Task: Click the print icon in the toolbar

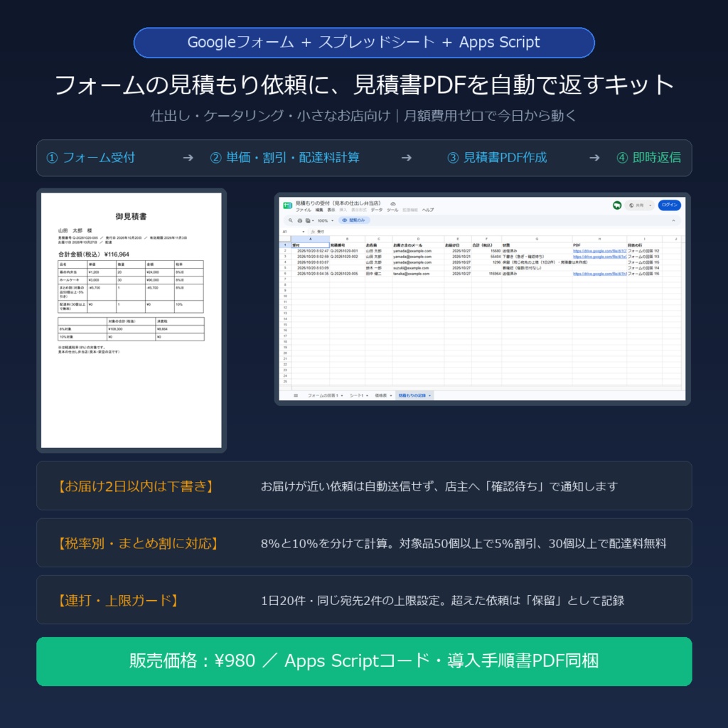Action: point(300,220)
